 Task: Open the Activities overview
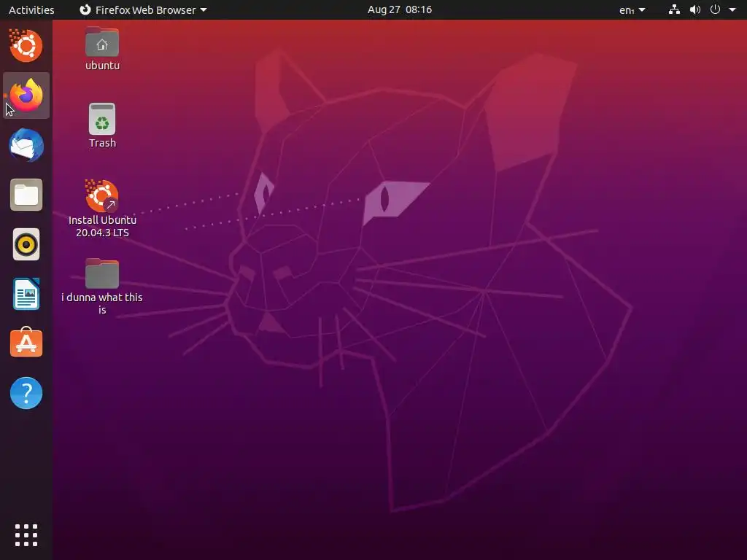31,9
